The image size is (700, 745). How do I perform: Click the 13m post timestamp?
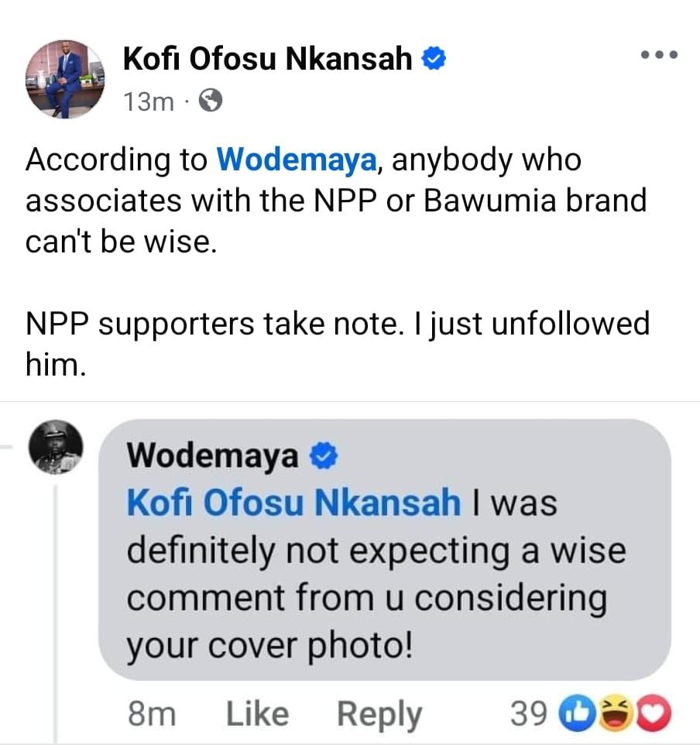tap(149, 101)
